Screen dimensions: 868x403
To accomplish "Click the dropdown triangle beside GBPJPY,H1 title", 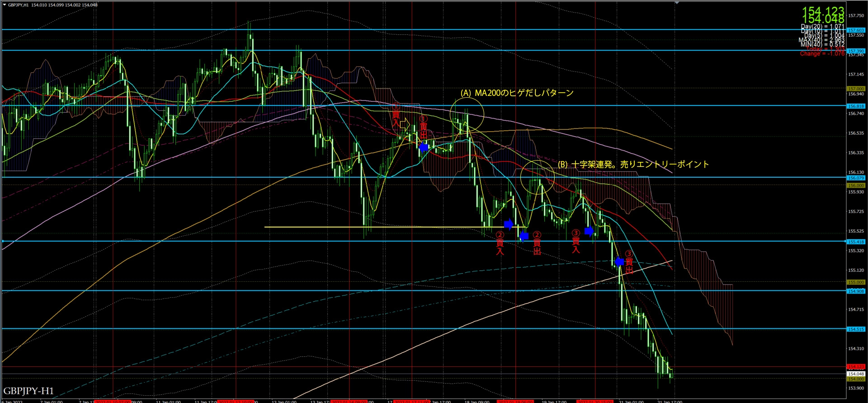I will [x=4, y=5].
